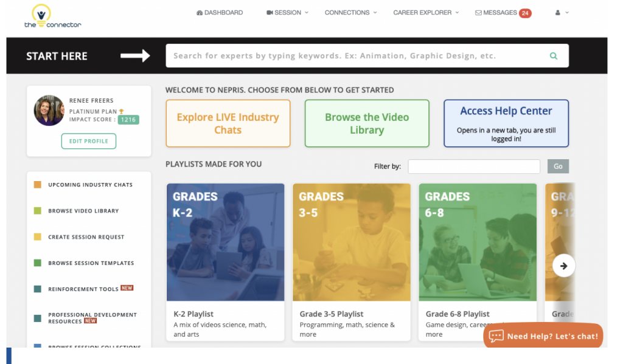Open the Grades K-2 playlist thumbnail
The height and width of the screenshot is (364, 623).
(225, 242)
